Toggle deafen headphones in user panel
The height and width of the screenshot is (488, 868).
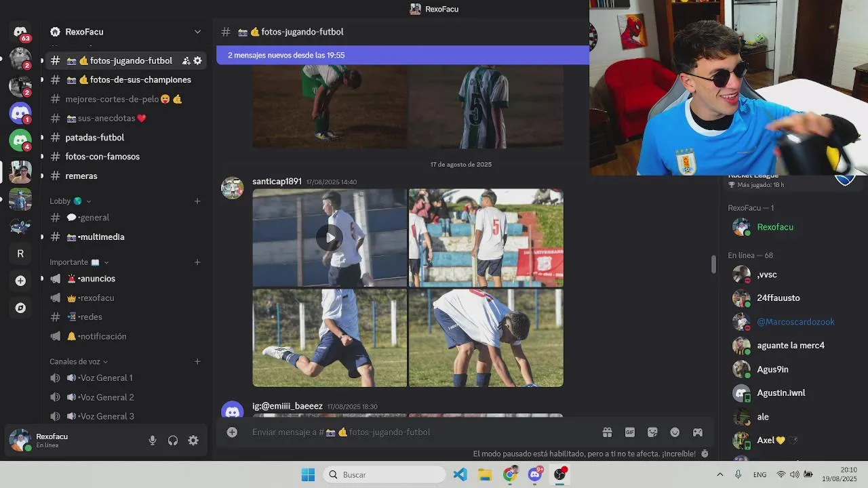pos(173,441)
